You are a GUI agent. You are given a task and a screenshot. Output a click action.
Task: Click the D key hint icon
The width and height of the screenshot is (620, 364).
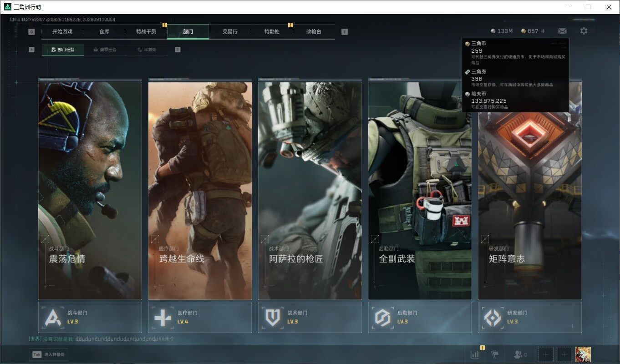coord(178,50)
